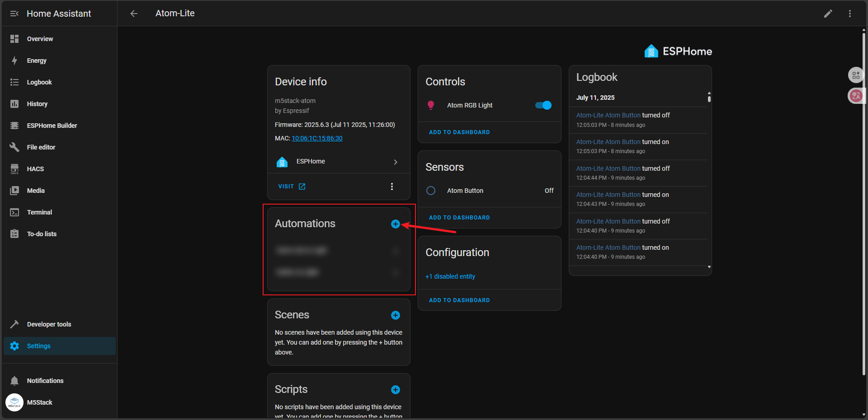Screen dimensions: 868x420
Task: Add a new scene with plus icon
Action: coord(396,315)
